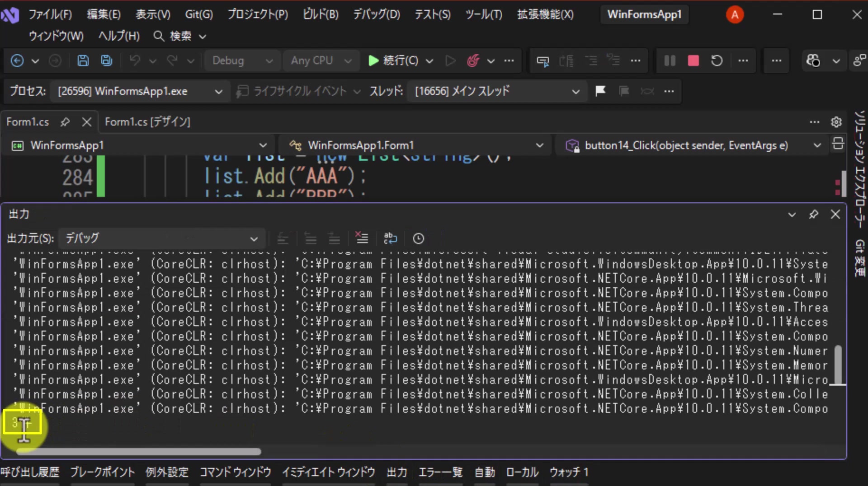Restart the debugging session icon
Viewport: 868px width, 486px height.
coord(717,61)
